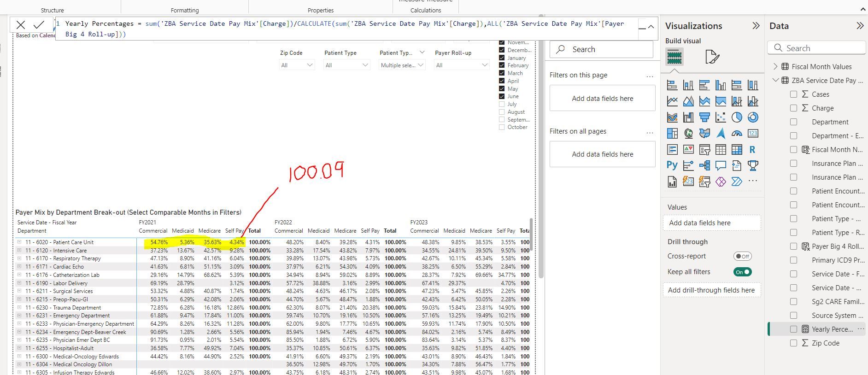Open the Payer Roll-up slicer dropdown
Image resolution: width=868 pixels, height=375 pixels.
461,65
